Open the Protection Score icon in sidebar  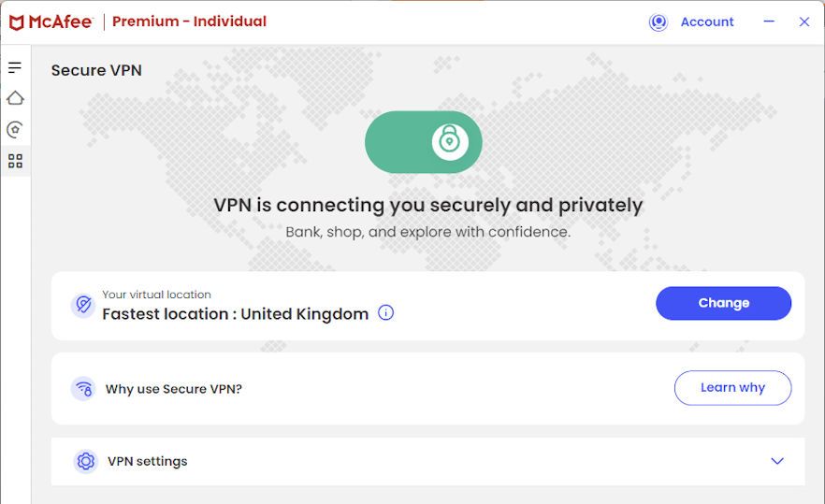pos(15,130)
